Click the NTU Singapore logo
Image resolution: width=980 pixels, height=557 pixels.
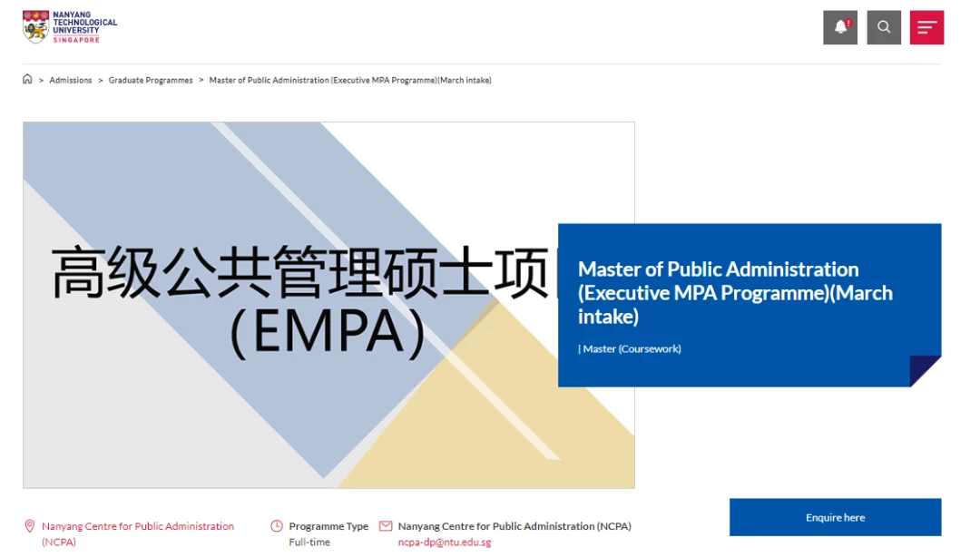(69, 27)
